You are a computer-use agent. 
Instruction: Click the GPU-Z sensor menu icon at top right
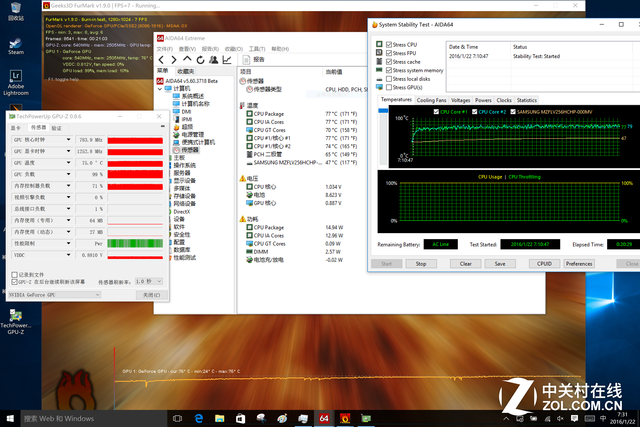pyautogui.click(x=162, y=127)
